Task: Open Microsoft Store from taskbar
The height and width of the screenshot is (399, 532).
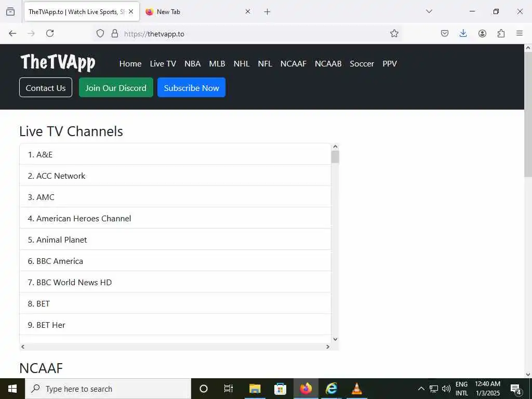Action: pyautogui.click(x=280, y=389)
